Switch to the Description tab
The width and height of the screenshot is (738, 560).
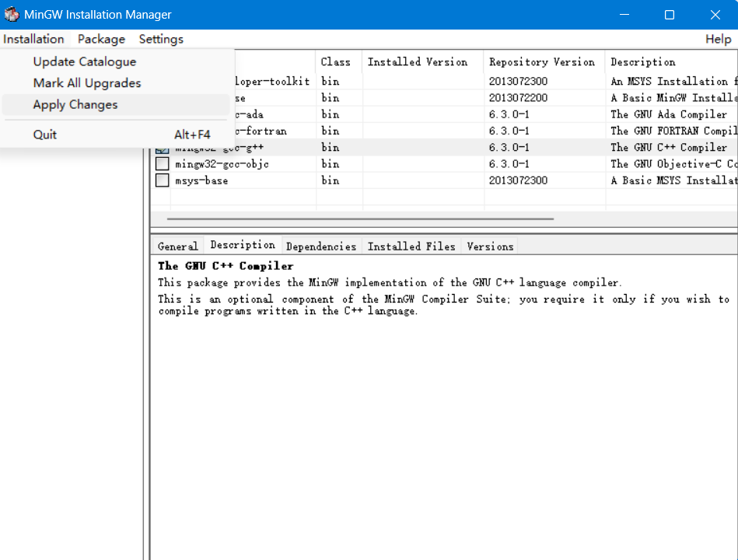click(243, 245)
